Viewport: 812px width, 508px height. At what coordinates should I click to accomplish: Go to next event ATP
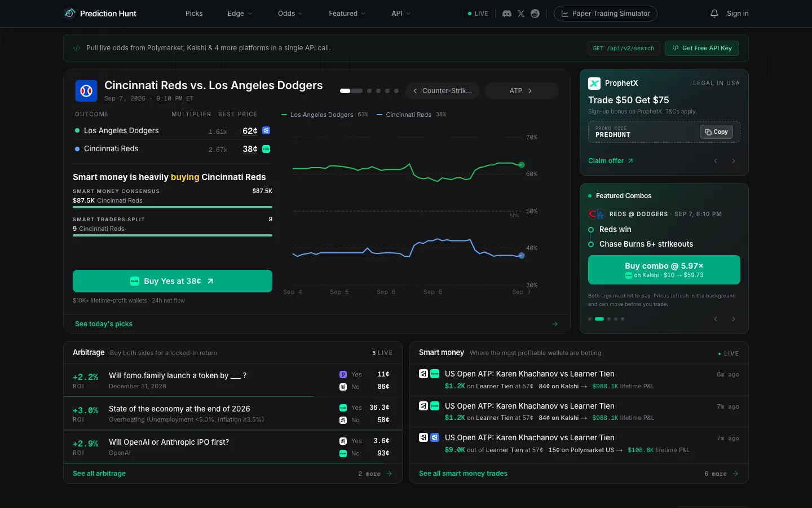tap(522, 91)
